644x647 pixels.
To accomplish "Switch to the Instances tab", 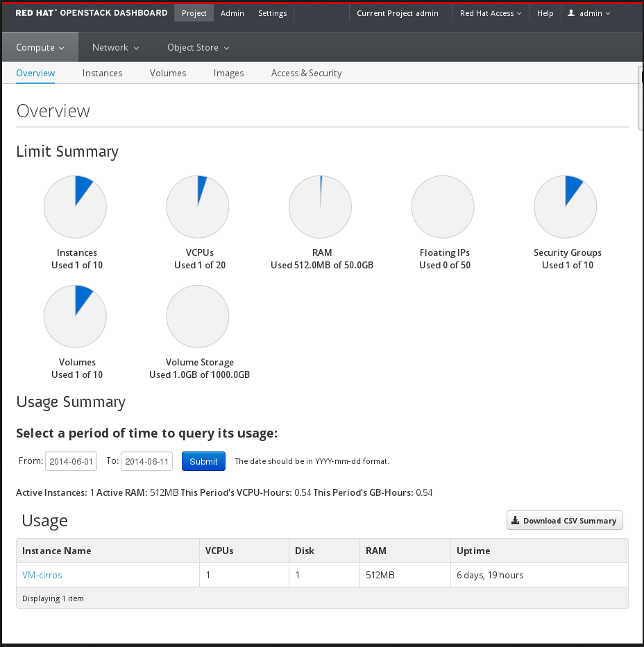I will tap(102, 73).
